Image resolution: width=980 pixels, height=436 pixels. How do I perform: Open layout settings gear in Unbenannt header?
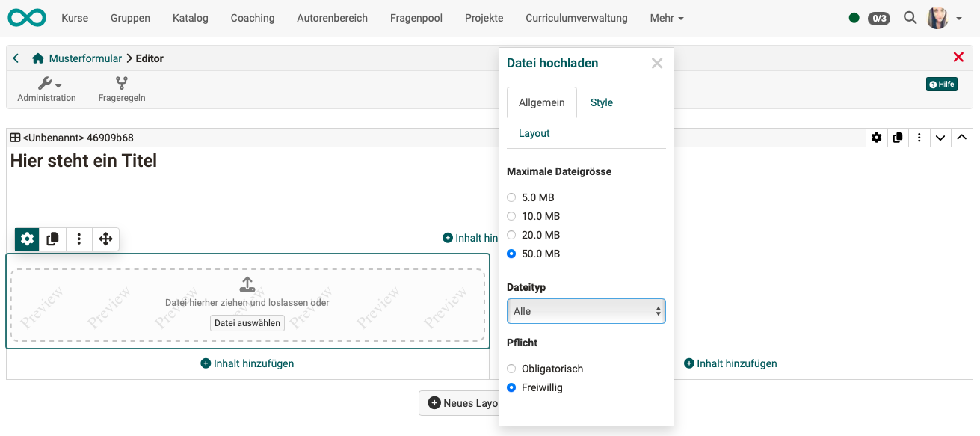876,138
